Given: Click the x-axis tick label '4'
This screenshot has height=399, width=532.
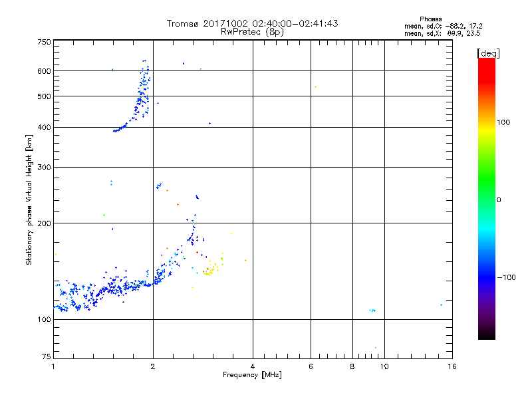Looking at the screenshot, I should pos(253,366).
